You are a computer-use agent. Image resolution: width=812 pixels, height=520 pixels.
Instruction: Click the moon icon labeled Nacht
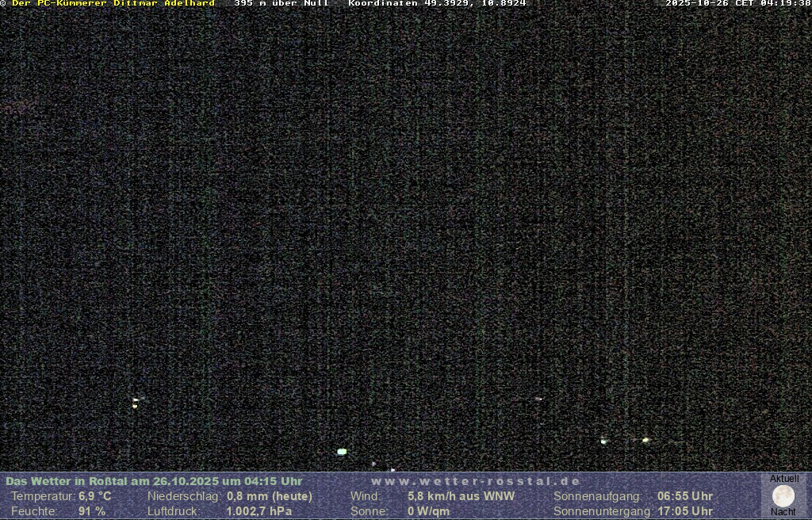coord(783,495)
